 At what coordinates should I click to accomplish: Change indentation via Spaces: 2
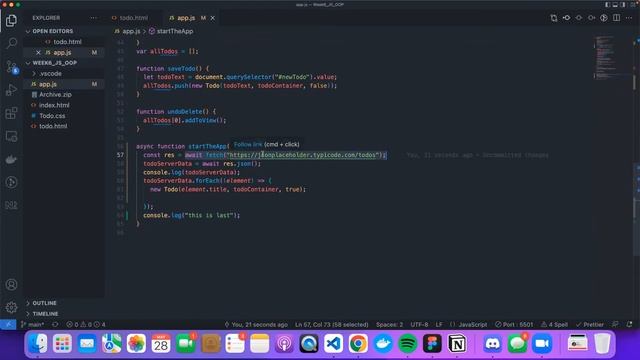coord(389,324)
